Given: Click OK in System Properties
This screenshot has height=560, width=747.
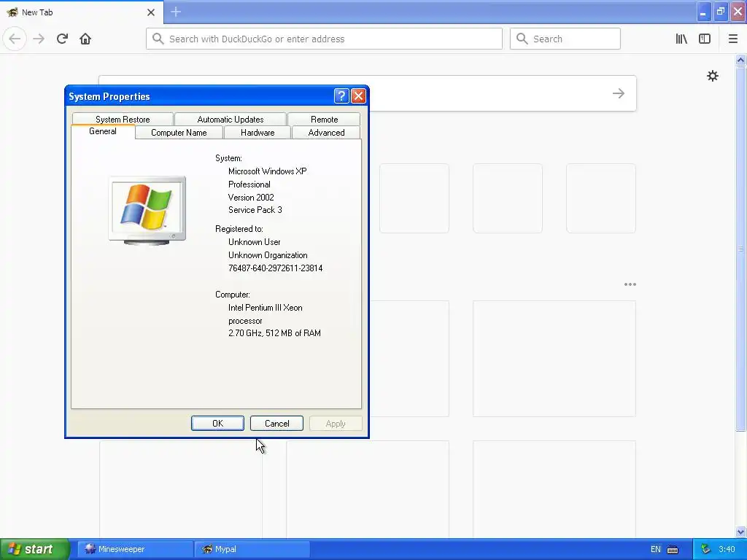Looking at the screenshot, I should tap(217, 424).
